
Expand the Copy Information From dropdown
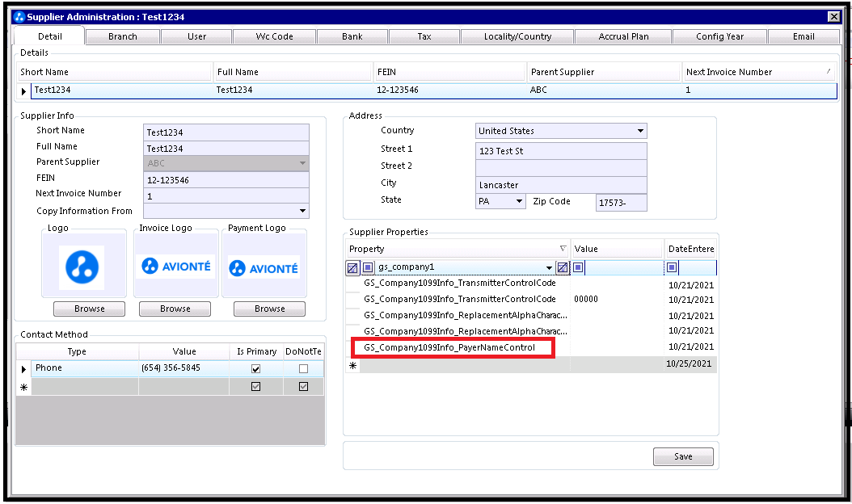click(302, 211)
